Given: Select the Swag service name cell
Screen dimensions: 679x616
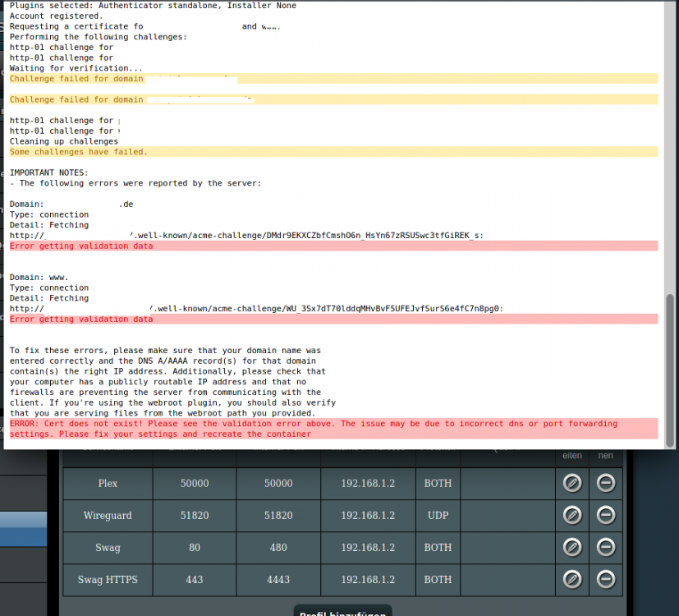Looking at the screenshot, I should 108,548.
